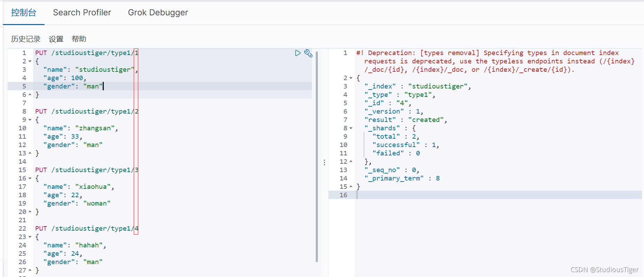Click the "age": 22 line
This screenshot has width=644, height=277.
pyautogui.click(x=63, y=195)
